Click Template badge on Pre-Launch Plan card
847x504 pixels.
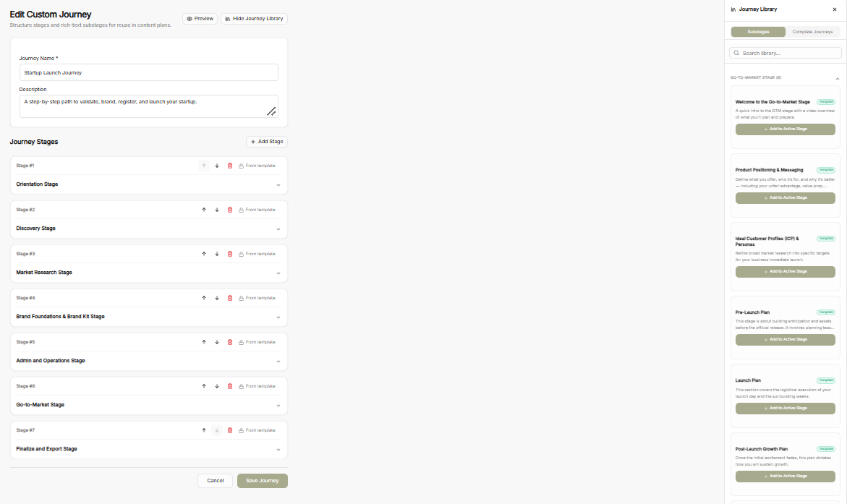point(826,312)
